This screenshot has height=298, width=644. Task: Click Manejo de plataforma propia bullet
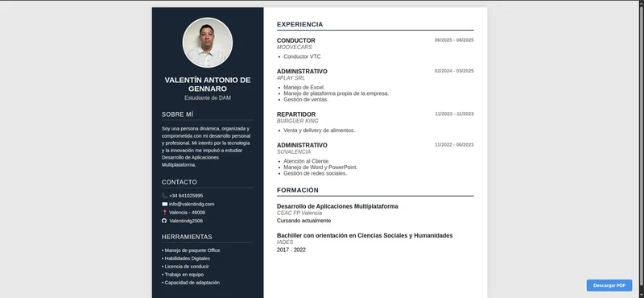pyautogui.click(x=336, y=93)
